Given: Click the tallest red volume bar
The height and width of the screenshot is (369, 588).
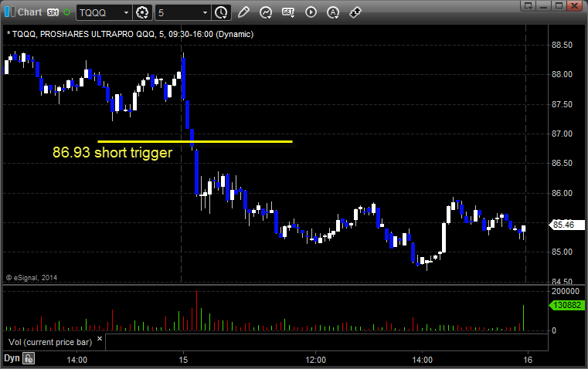Looking at the screenshot, I should pyautogui.click(x=196, y=310).
